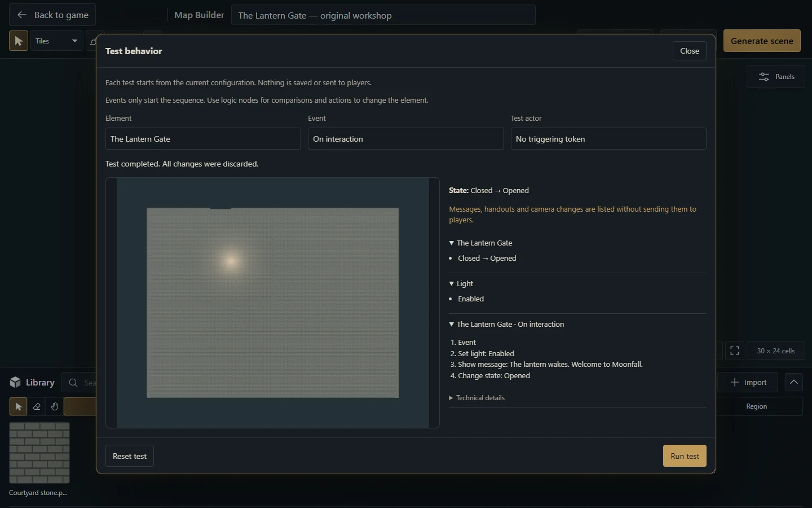Click the 'Show message' step text
812x508 pixels.
click(550, 365)
